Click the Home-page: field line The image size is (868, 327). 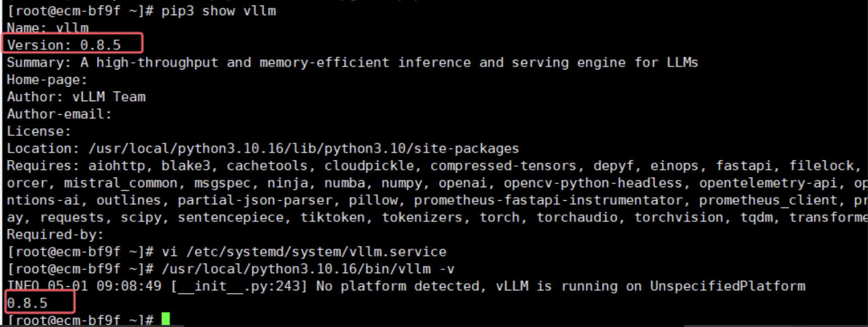47,80
